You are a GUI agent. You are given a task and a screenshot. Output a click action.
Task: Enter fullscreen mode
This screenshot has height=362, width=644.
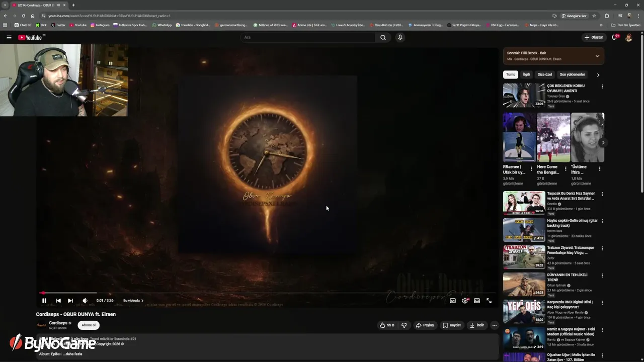coord(489,301)
